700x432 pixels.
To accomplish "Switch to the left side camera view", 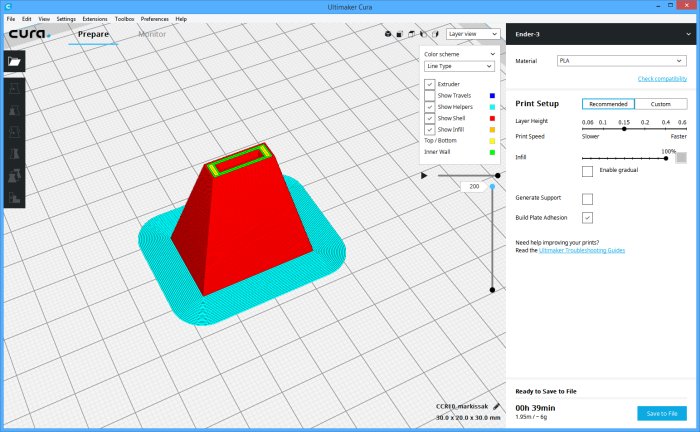I will point(423,34).
